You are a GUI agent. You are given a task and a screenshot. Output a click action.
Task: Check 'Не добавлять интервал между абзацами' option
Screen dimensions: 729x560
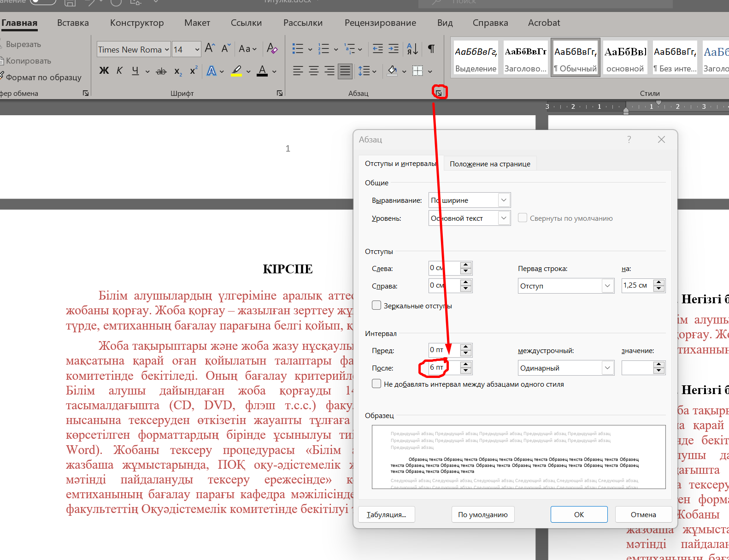pos(376,384)
